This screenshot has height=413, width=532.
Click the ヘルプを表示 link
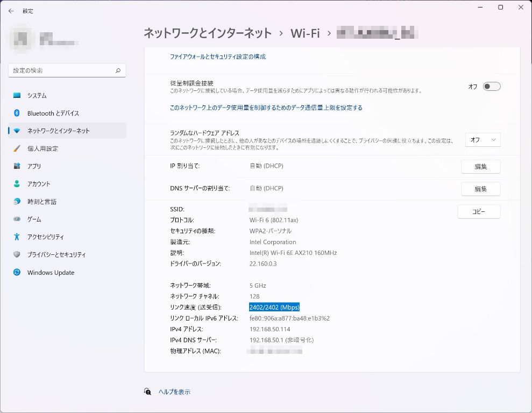[x=174, y=392]
